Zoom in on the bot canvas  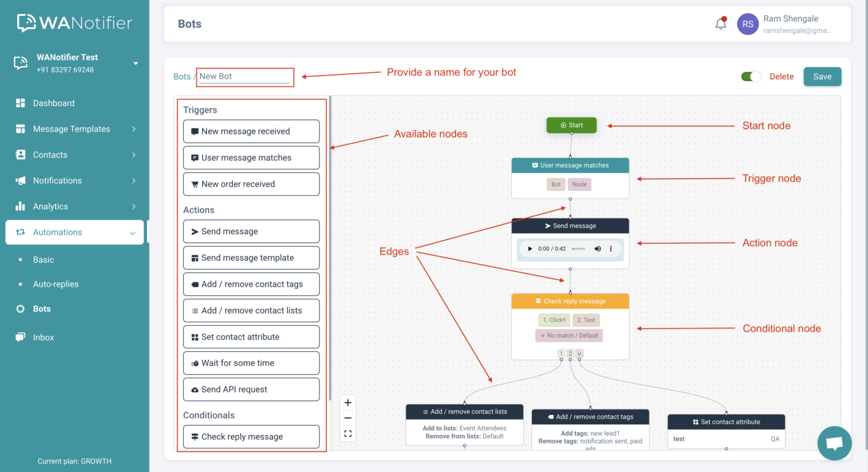(x=348, y=402)
